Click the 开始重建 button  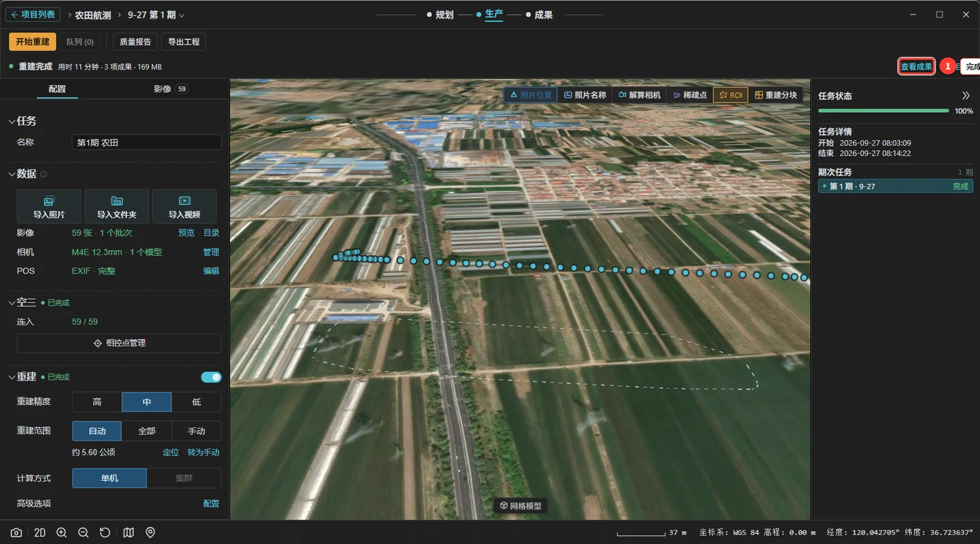pyautogui.click(x=33, y=42)
